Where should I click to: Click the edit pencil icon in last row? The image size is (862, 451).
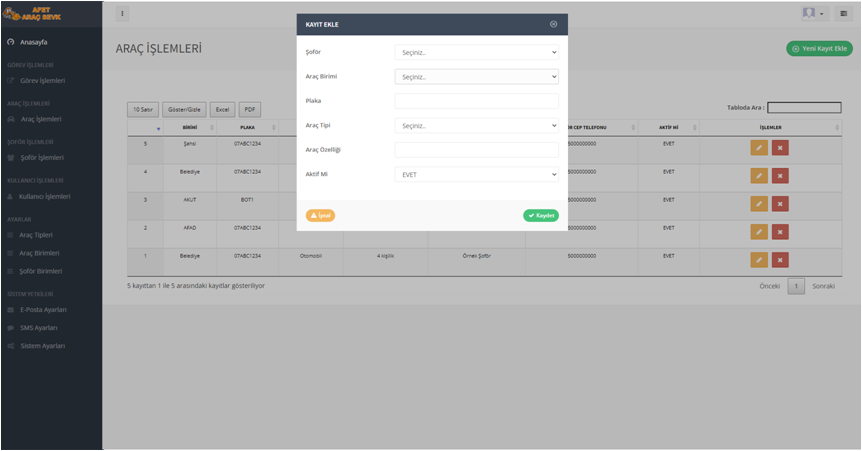pos(759,260)
